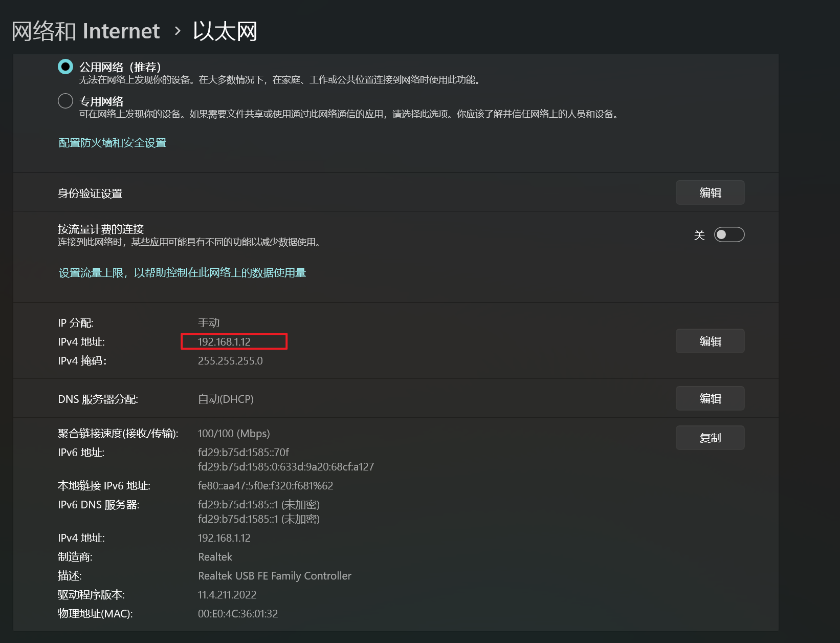
Task: Edit the DNS 服务器分配 settings
Action: tap(710, 398)
